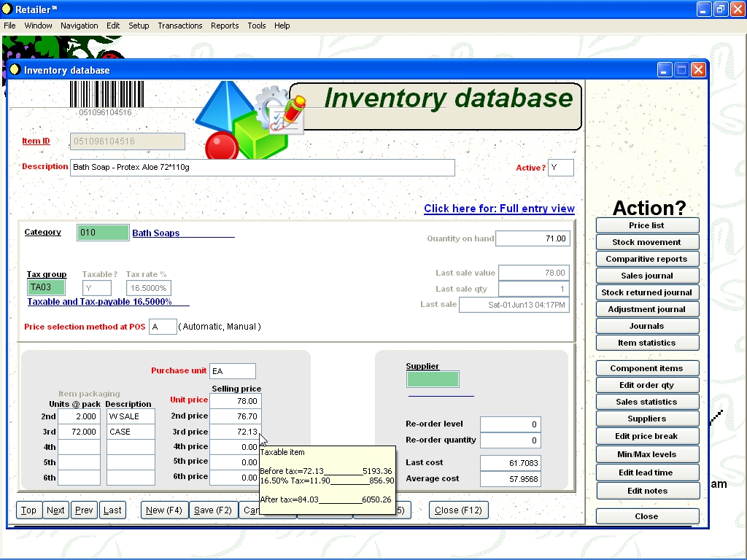Open the Transactions menu

179,26
